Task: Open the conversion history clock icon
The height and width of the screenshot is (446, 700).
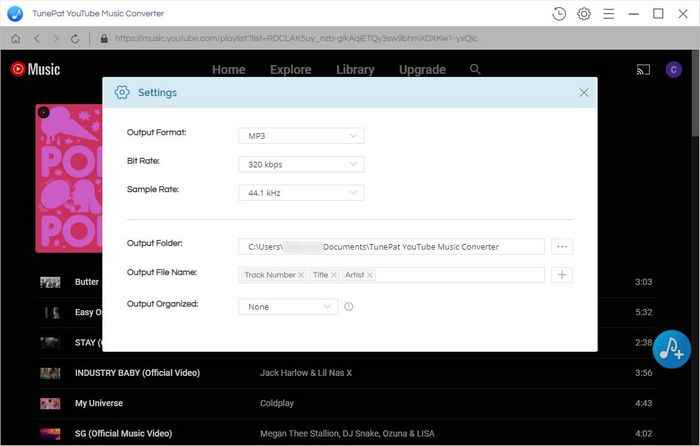Action: coord(559,14)
